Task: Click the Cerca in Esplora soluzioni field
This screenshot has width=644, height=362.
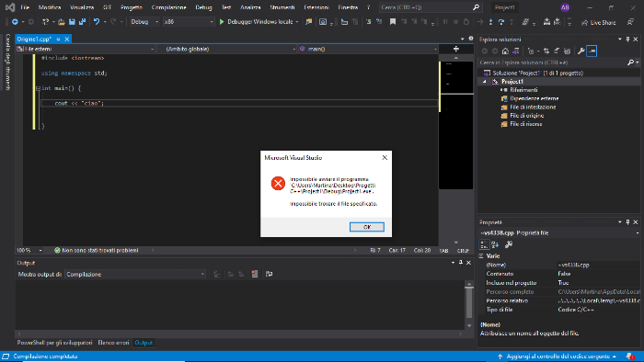Action: (552, 62)
